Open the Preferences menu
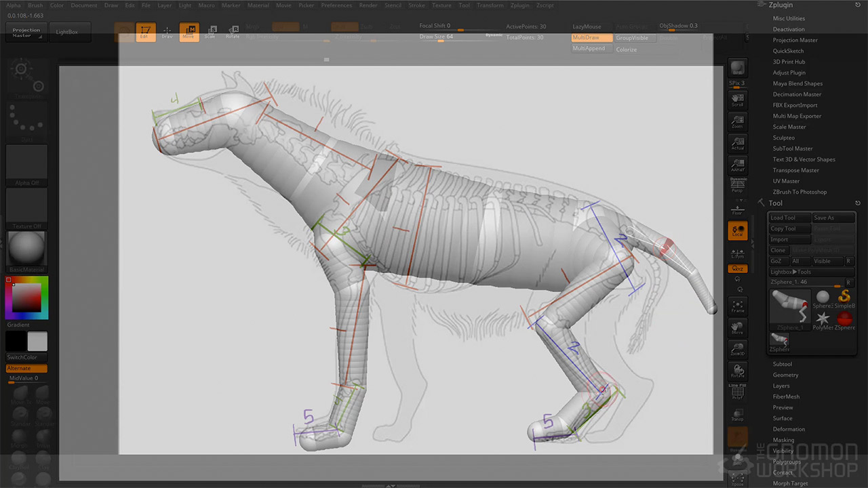Screen dimensions: 868x488 pyautogui.click(x=336, y=5)
